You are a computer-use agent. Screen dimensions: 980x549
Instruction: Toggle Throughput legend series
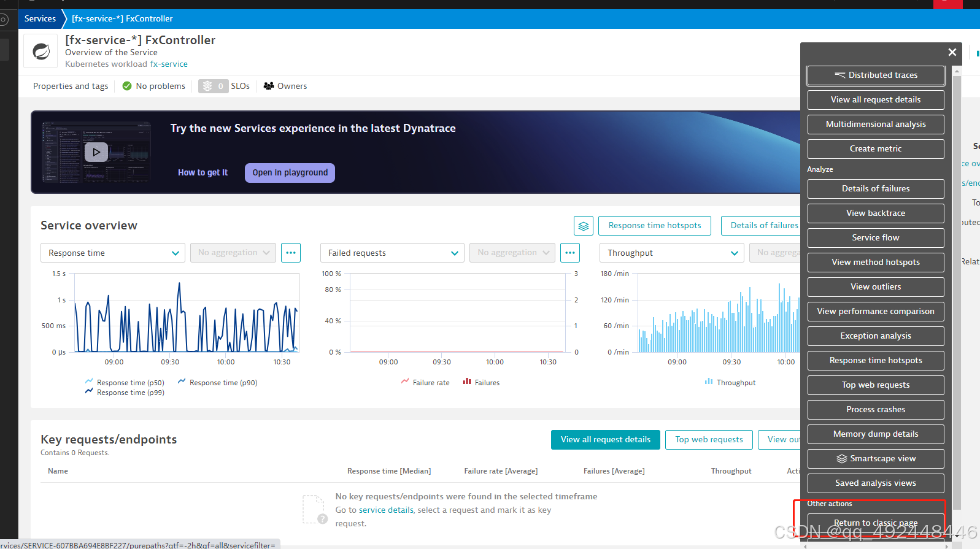tap(730, 382)
